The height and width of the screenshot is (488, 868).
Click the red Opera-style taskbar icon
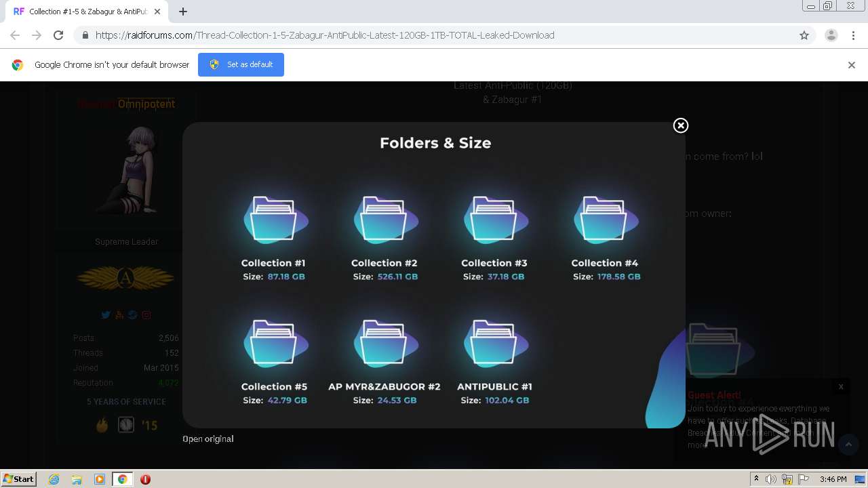click(x=145, y=479)
